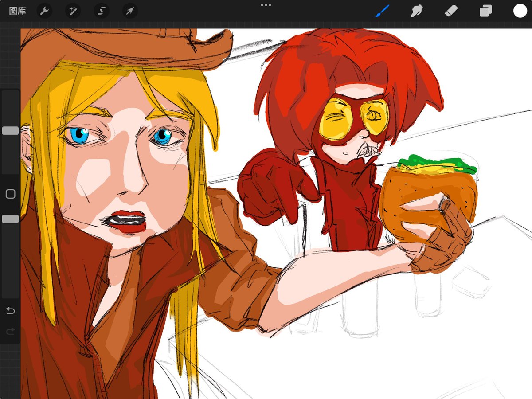Image resolution: width=532 pixels, height=399 pixels.
Task: Open the Actions wrench menu
Action: coord(44,11)
